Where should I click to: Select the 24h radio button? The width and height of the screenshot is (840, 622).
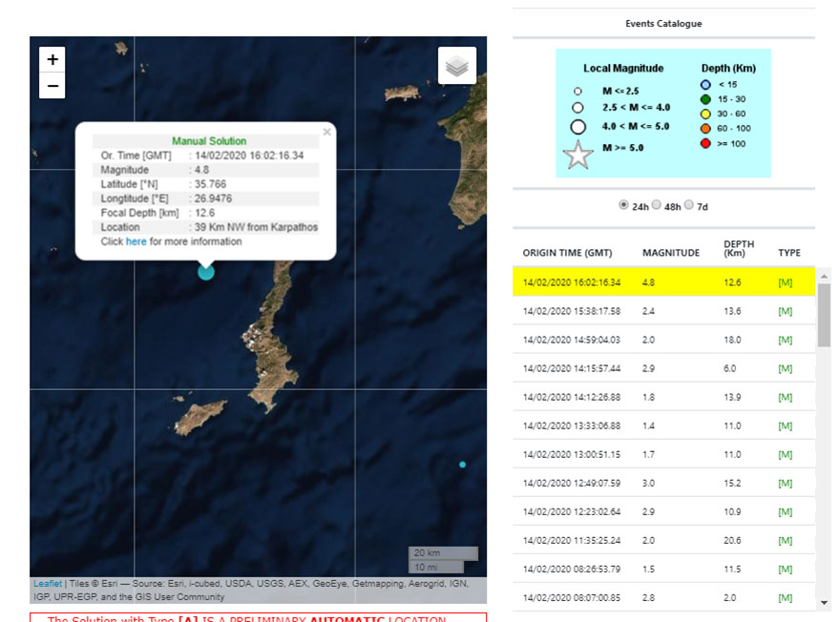tap(624, 205)
